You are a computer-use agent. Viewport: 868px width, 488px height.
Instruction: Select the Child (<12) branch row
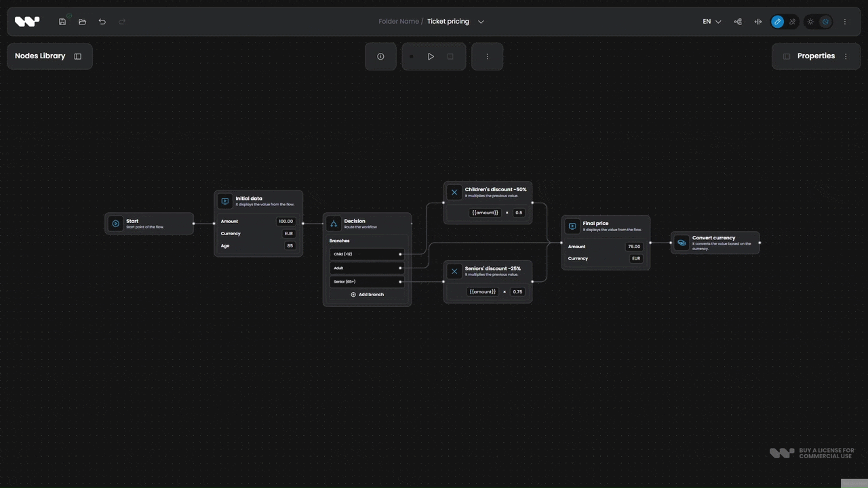pos(367,254)
